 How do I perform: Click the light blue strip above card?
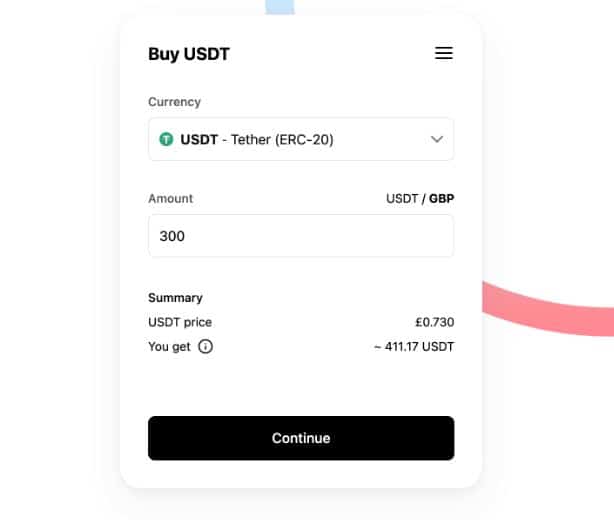(280, 7)
